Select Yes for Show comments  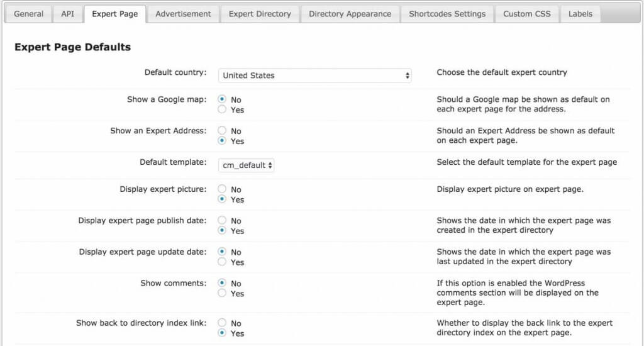(x=222, y=293)
